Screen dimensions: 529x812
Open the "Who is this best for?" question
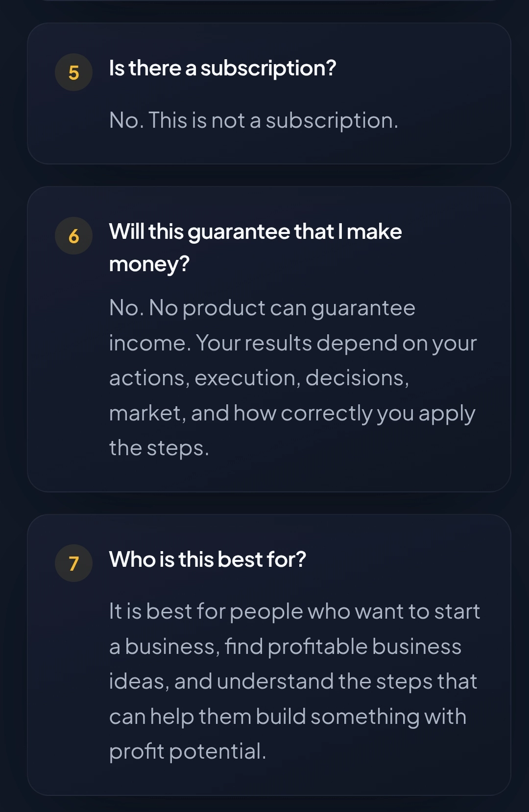207,559
